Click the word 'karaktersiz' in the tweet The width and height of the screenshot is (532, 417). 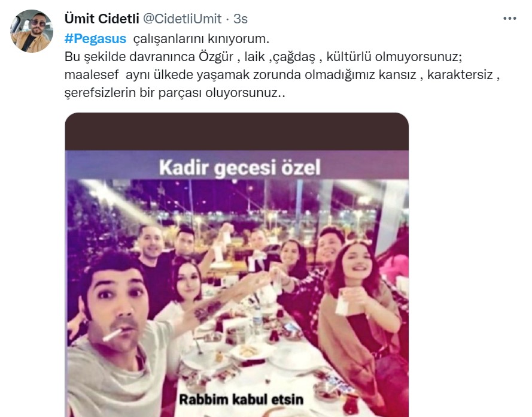[460, 75]
